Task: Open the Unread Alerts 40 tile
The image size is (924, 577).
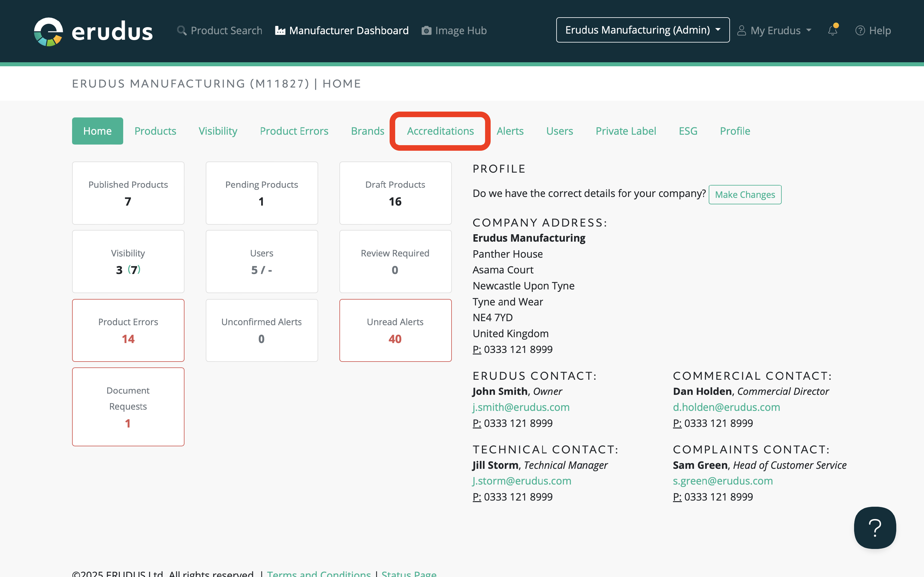Action: click(395, 330)
